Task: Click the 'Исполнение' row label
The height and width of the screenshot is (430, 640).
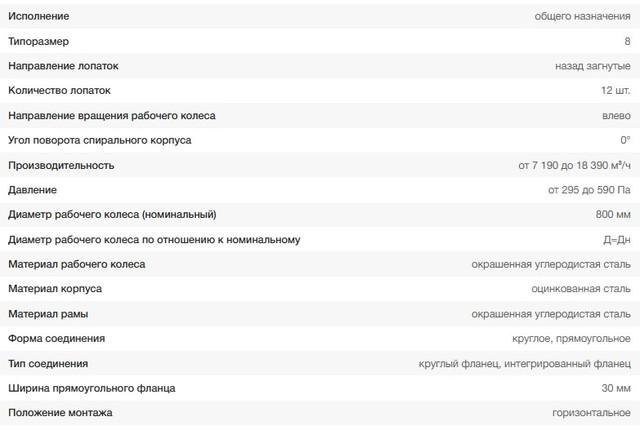Action: click(x=42, y=17)
